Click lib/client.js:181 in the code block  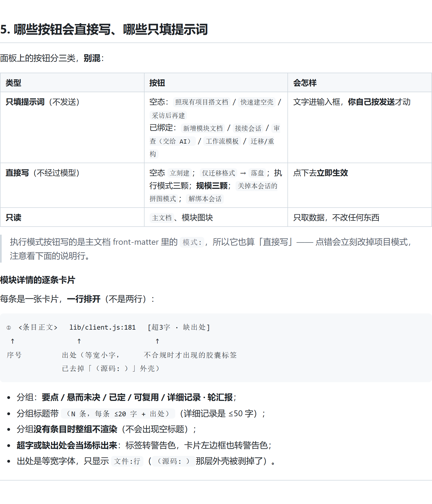pos(102,327)
